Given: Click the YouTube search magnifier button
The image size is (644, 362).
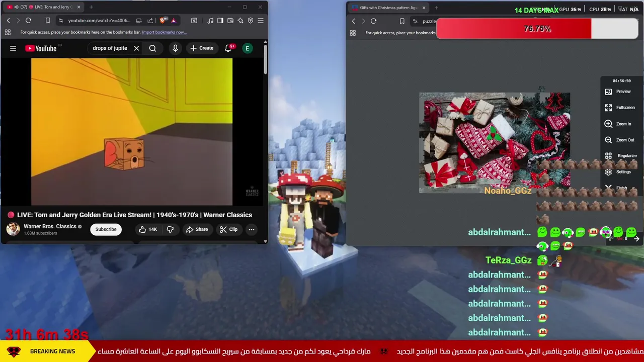Looking at the screenshot, I should (152, 48).
